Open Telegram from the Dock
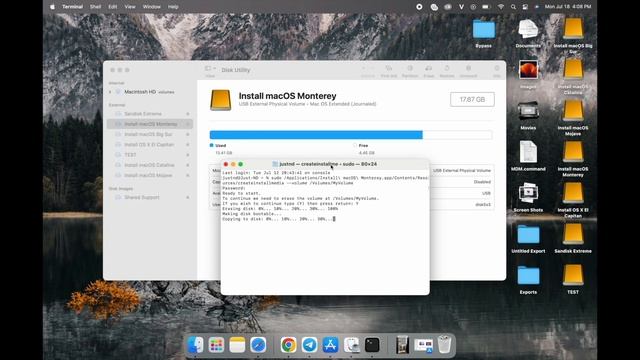Viewport: 640px width, 360px height. tap(309, 345)
